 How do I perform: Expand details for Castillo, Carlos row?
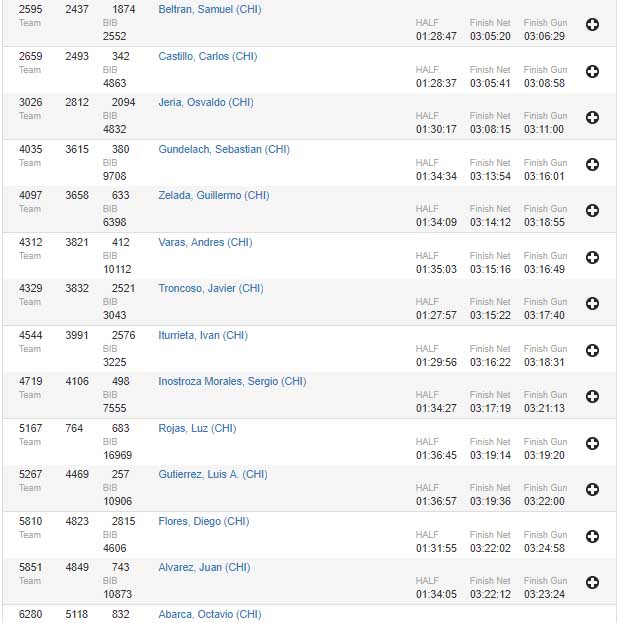pos(592,71)
